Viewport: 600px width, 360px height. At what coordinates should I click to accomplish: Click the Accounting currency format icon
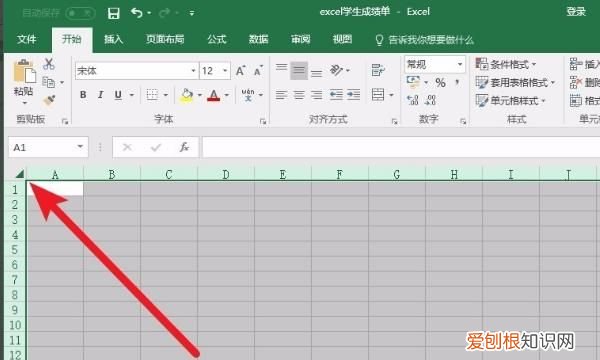(x=413, y=82)
